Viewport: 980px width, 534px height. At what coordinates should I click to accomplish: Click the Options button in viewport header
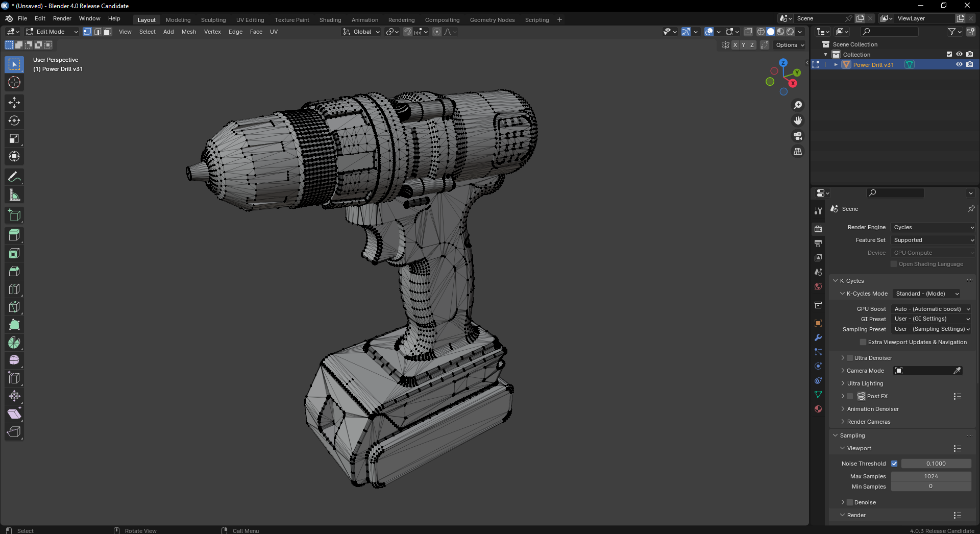(790, 45)
